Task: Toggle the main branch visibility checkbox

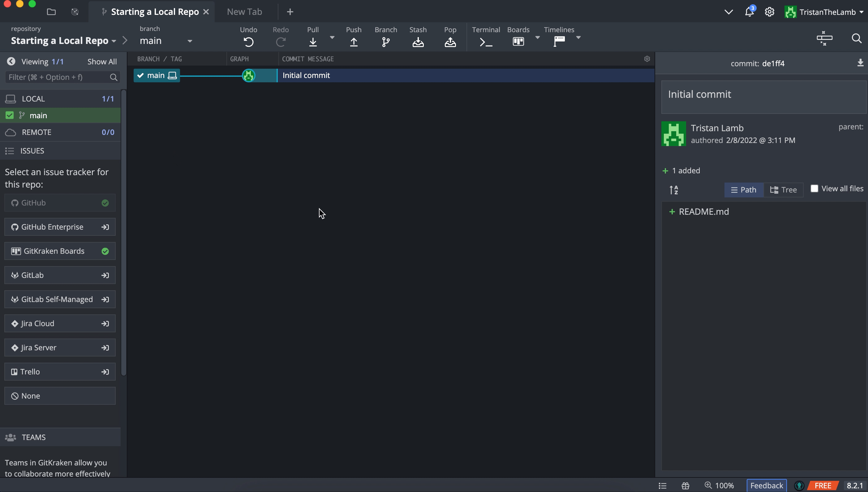Action: pos(10,115)
